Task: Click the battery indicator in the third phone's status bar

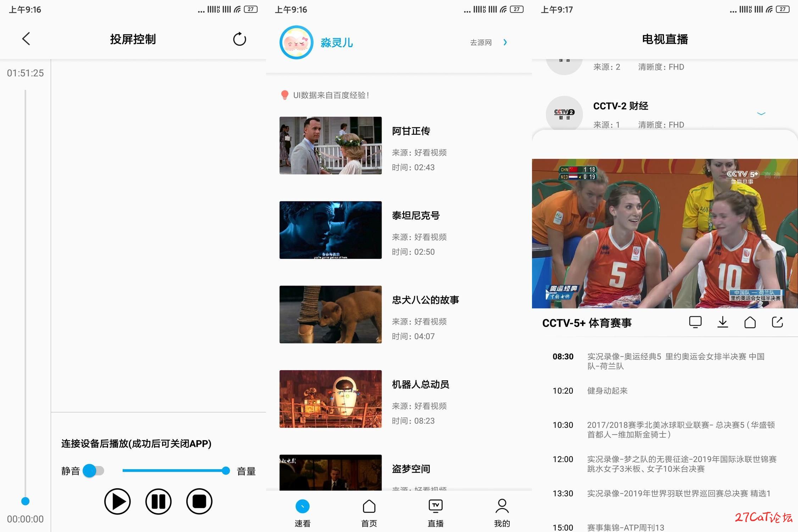Action: [782, 9]
